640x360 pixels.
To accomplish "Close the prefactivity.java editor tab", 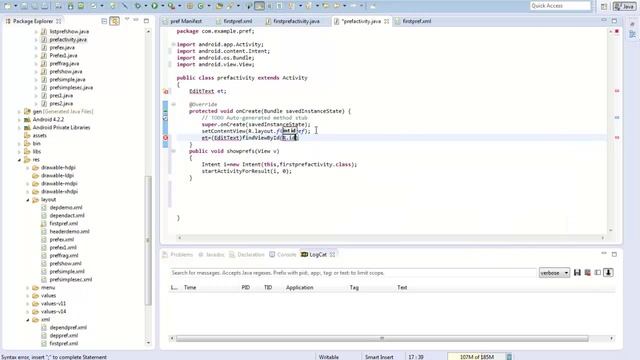I will coord(387,21).
